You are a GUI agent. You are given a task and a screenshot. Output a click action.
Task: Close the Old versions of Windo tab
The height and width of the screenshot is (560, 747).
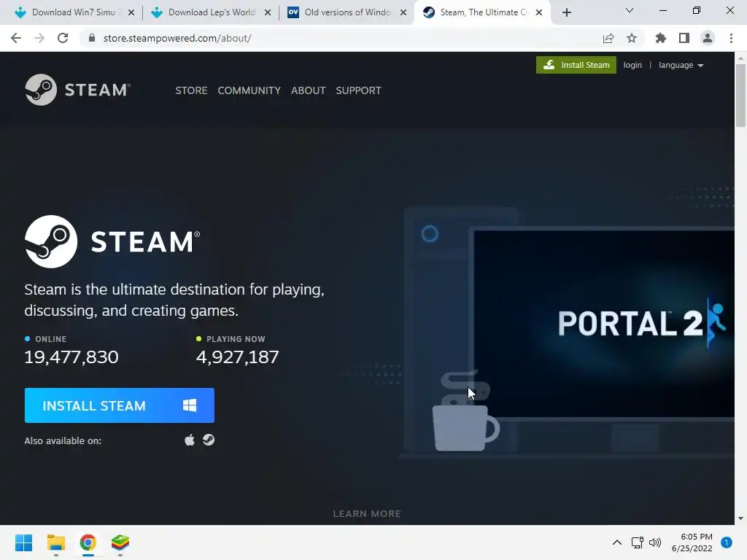point(403,12)
